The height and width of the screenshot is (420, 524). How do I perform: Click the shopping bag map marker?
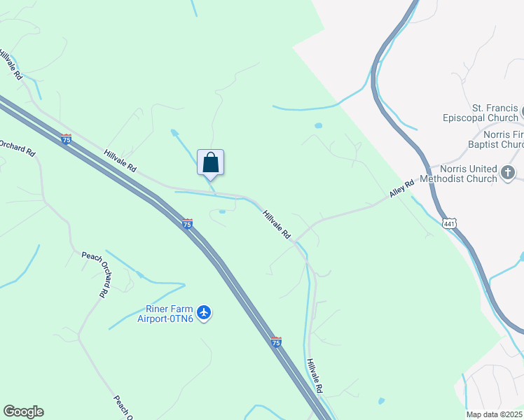[x=211, y=165]
